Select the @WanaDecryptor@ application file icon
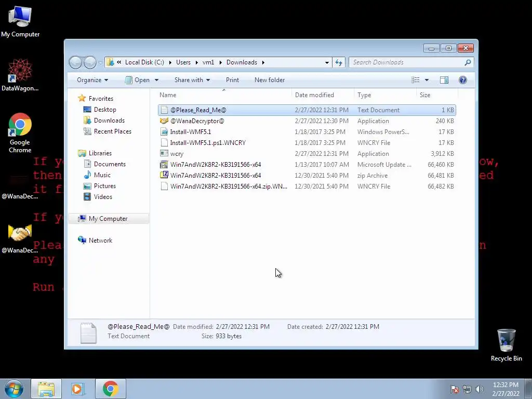This screenshot has width=532, height=399. pos(164,121)
